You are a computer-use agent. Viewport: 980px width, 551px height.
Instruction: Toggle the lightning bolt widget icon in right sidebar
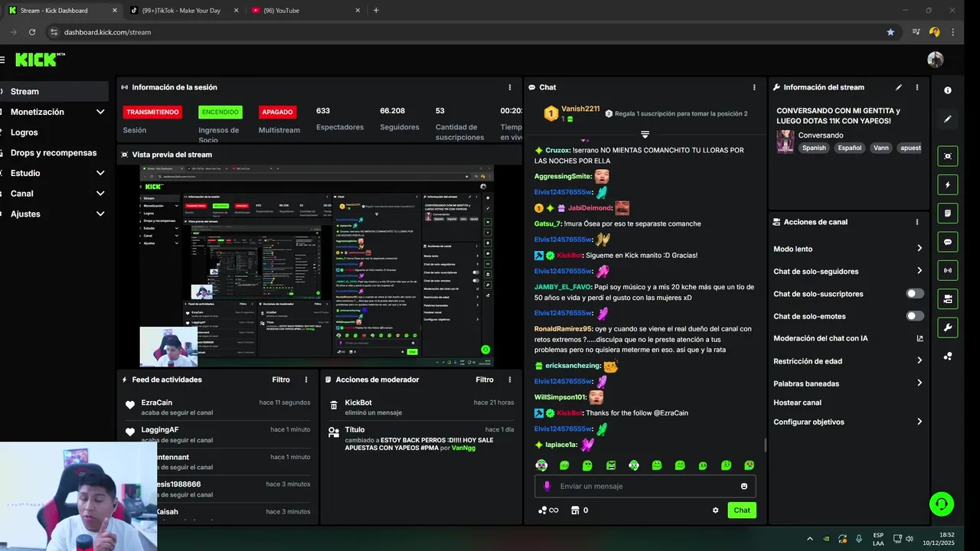click(x=948, y=184)
